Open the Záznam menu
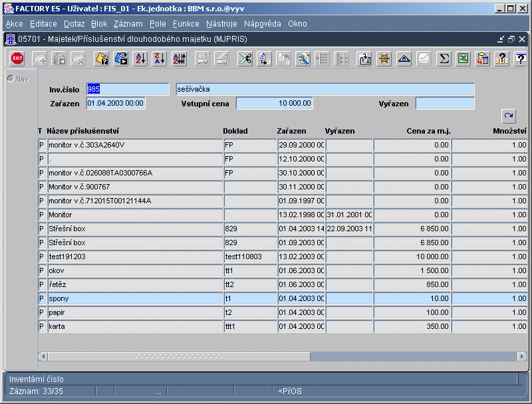Viewport: 532px width, 404px height. (x=128, y=24)
